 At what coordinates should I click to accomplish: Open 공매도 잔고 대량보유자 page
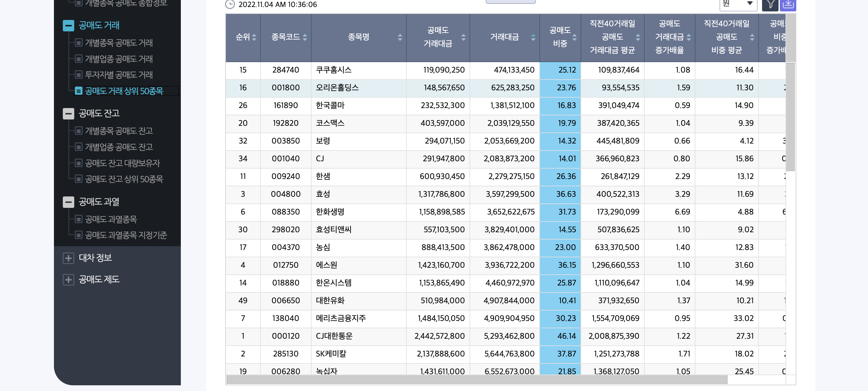(122, 163)
